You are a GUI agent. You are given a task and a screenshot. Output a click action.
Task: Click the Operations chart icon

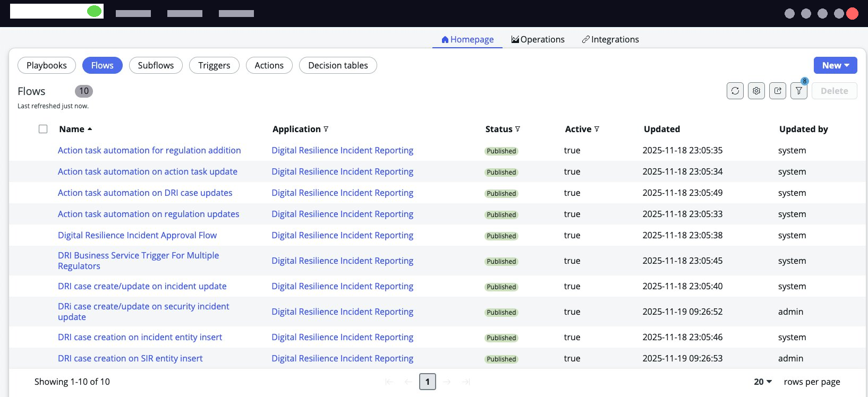(515, 40)
